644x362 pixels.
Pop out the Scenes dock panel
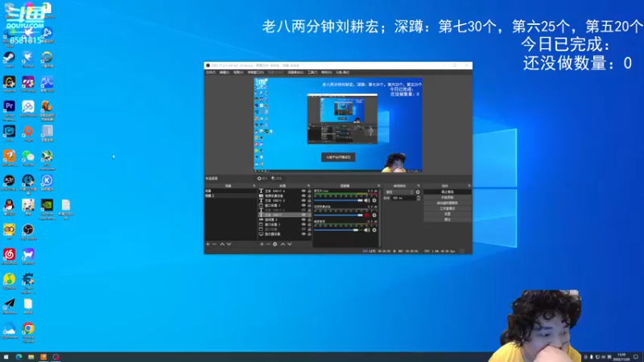click(254, 186)
